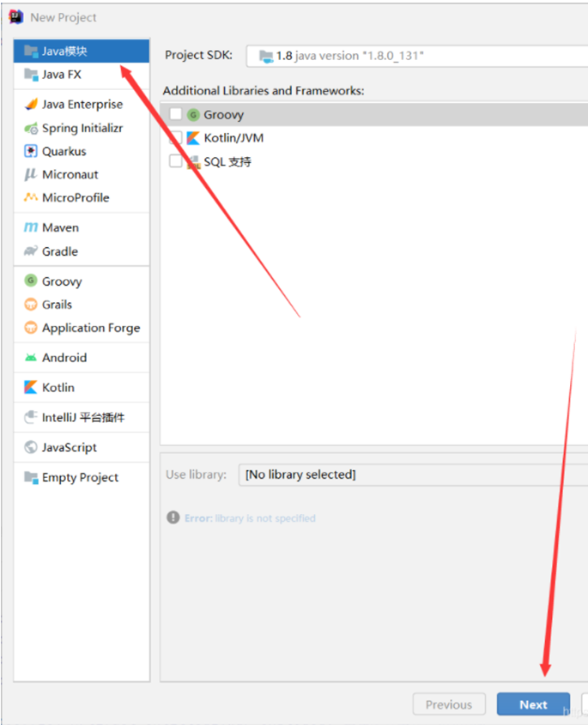Viewport: 588px width, 725px height.
Task: Enable the SQL 支持 checkbox
Action: click(x=176, y=161)
